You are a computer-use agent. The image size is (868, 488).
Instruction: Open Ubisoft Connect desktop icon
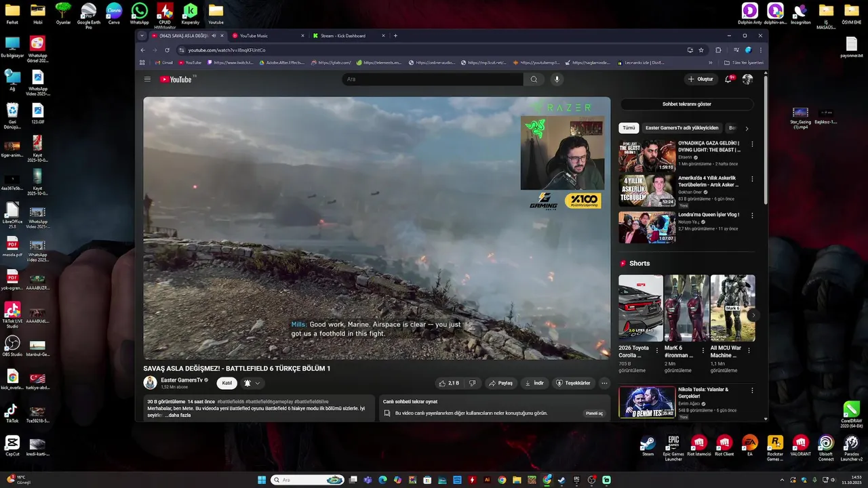825,447
